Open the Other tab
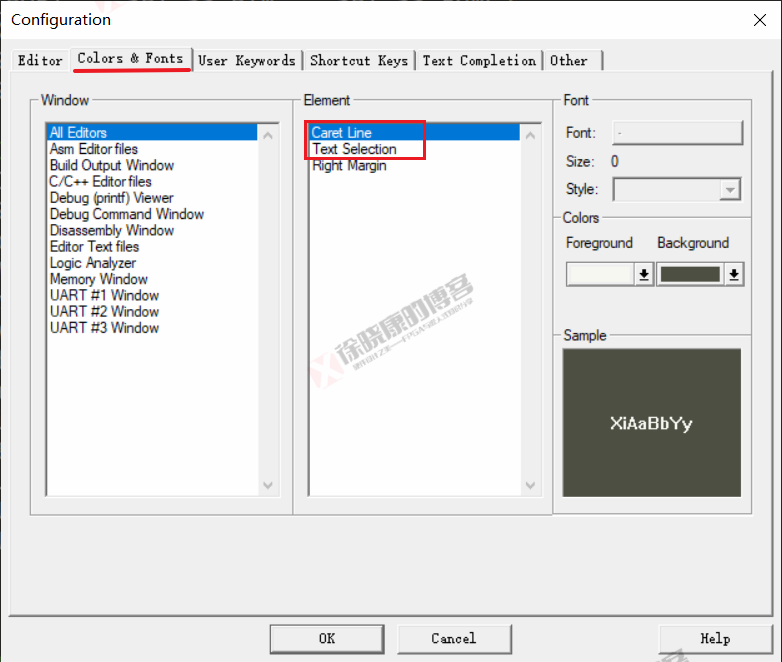This screenshot has height=662, width=782. pyautogui.click(x=569, y=61)
